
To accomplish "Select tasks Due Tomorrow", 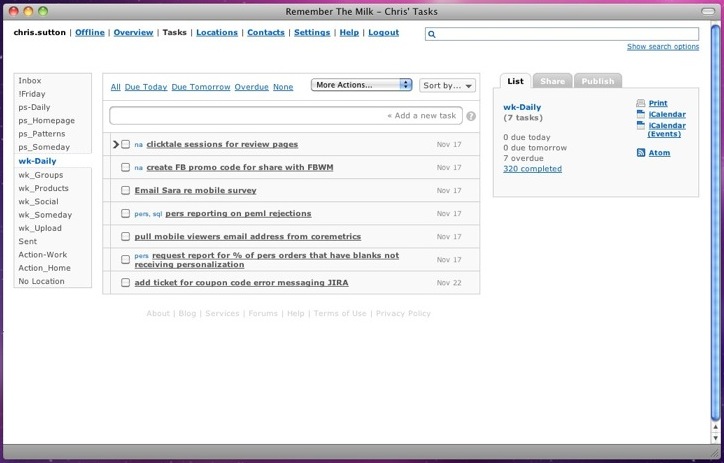I will [x=201, y=87].
